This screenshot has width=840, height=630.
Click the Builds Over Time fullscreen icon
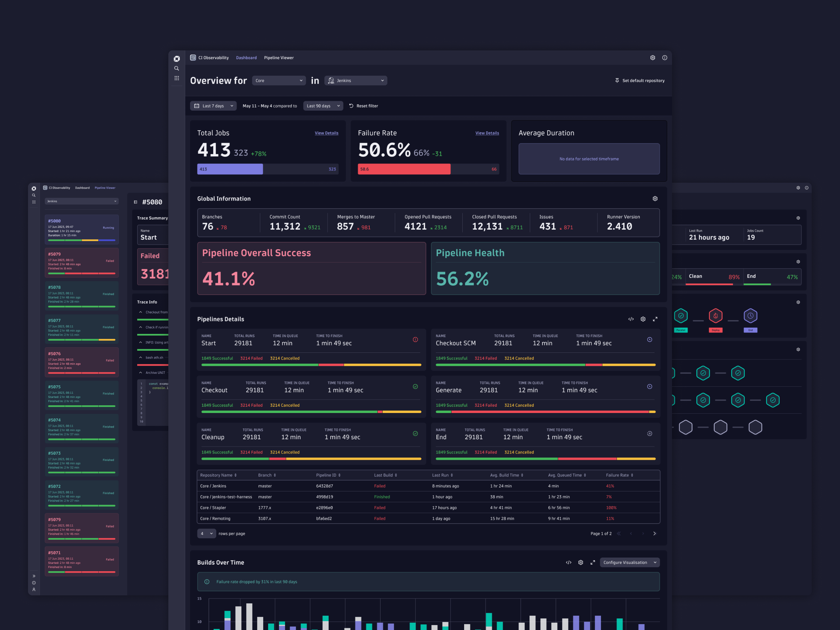[592, 562]
